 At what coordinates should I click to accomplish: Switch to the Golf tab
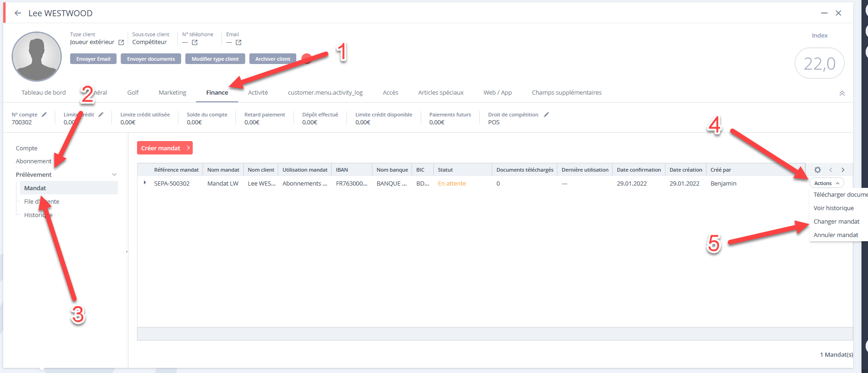(x=133, y=92)
